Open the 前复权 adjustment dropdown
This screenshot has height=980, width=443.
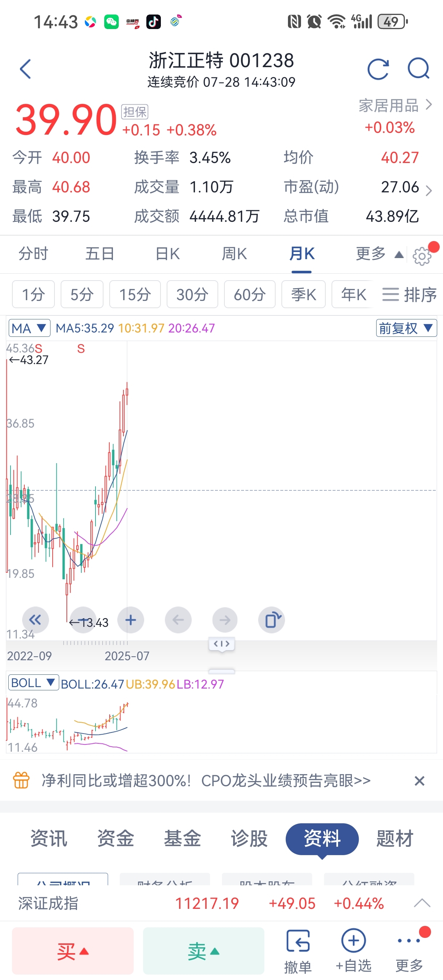coord(406,328)
